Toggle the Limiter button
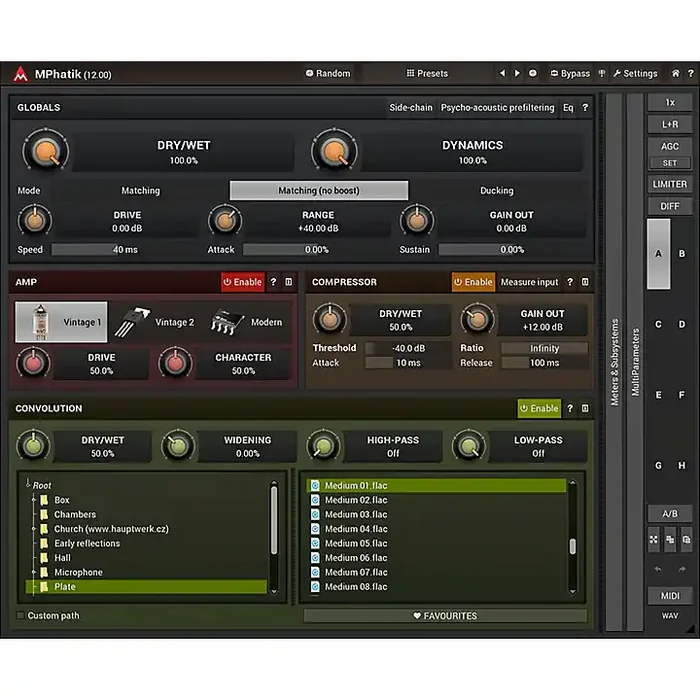 (670, 184)
